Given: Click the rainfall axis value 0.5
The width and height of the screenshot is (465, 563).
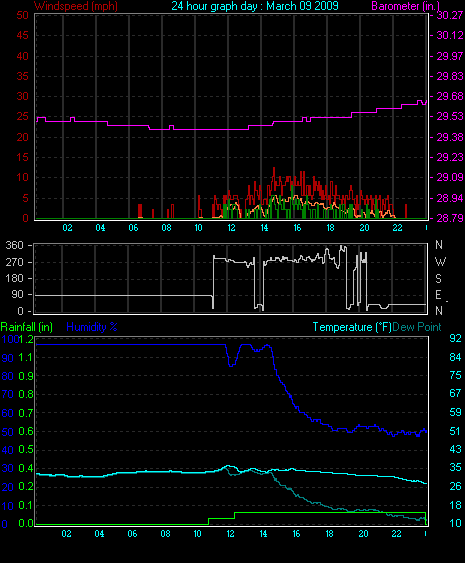Looking at the screenshot, I should pyautogui.click(x=26, y=450).
